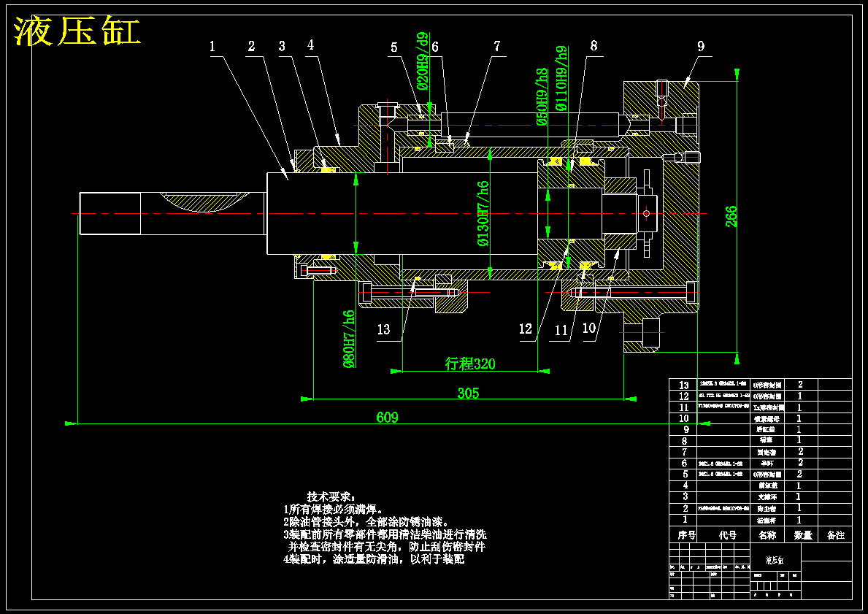Image resolution: width=868 pixels, height=614 pixels.
Task: Click the note line 2除油管接头外 about anti-rust paint
Action: click(366, 522)
